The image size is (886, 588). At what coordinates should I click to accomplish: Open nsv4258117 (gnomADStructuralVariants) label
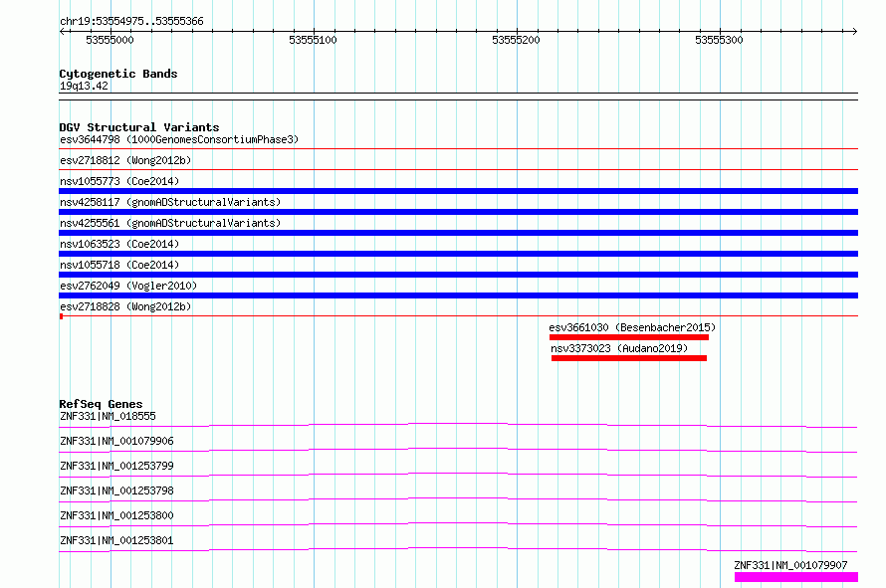pos(170,202)
